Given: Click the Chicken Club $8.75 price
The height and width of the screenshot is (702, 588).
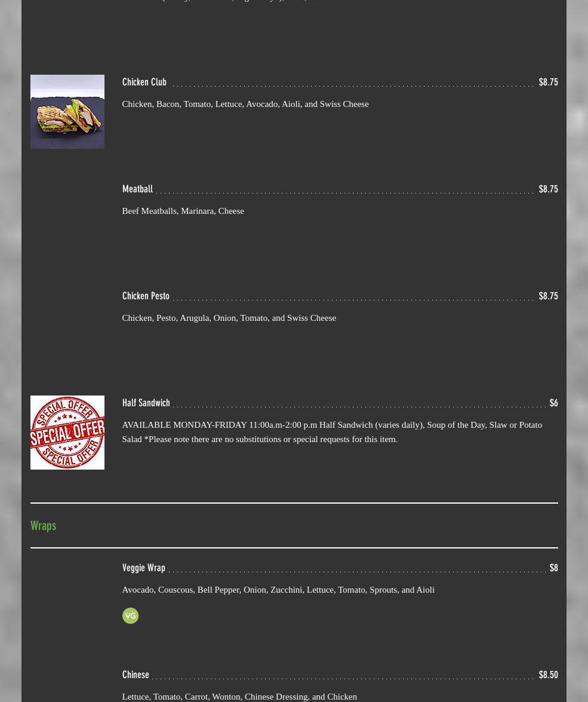Looking at the screenshot, I should (x=548, y=82).
